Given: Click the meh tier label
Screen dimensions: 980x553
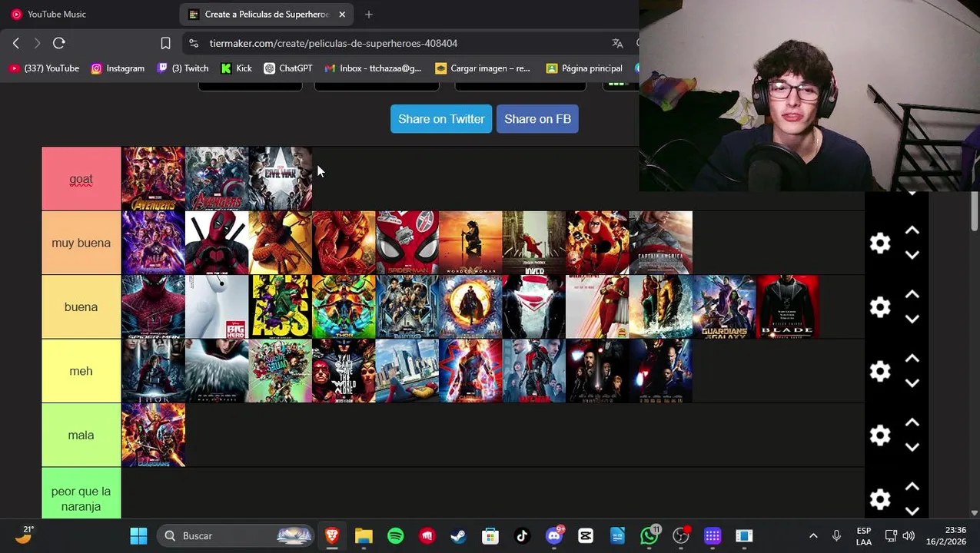Looking at the screenshot, I should click(81, 371).
